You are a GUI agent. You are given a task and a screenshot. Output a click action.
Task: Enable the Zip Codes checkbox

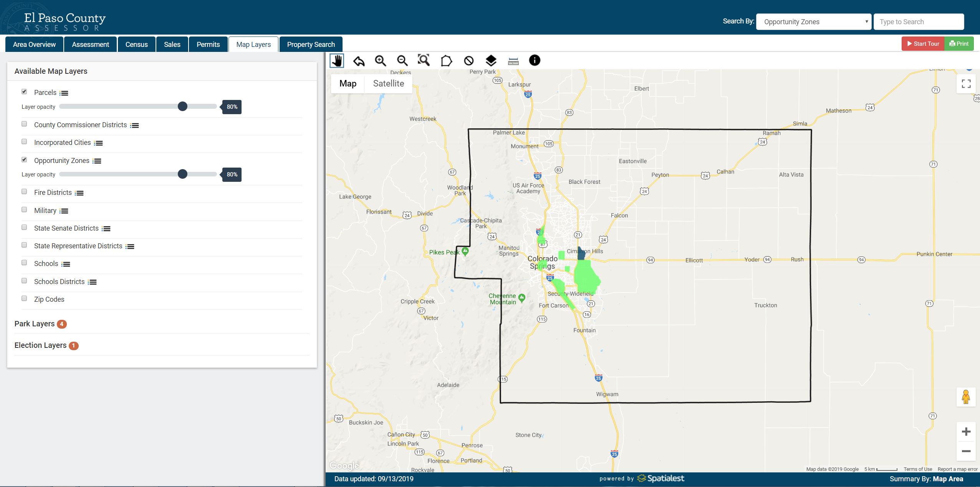24,298
